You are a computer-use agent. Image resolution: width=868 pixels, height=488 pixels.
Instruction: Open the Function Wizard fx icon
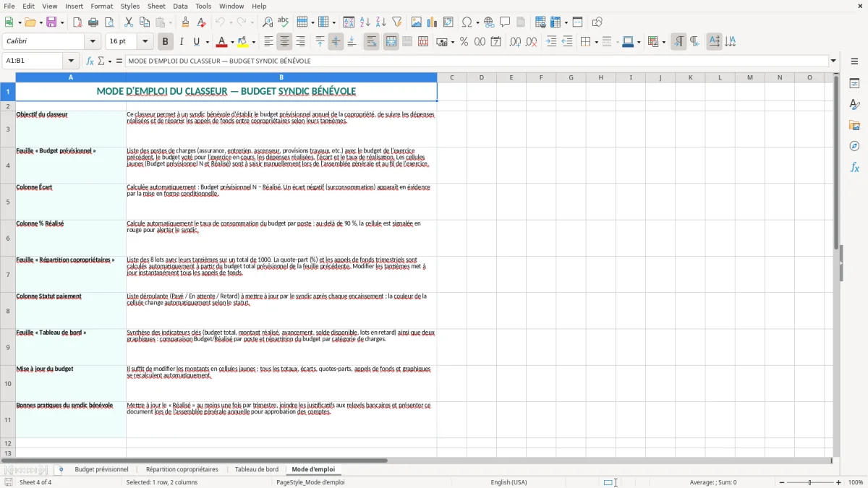point(90,61)
